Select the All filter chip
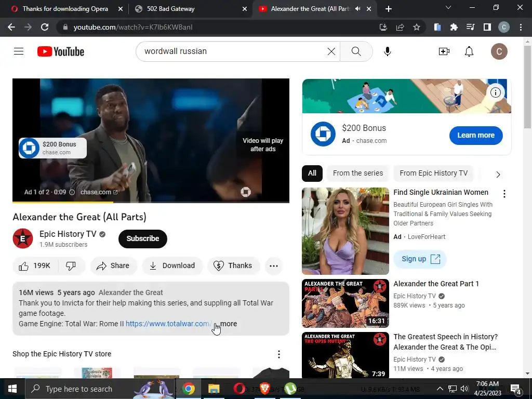 pyautogui.click(x=312, y=173)
